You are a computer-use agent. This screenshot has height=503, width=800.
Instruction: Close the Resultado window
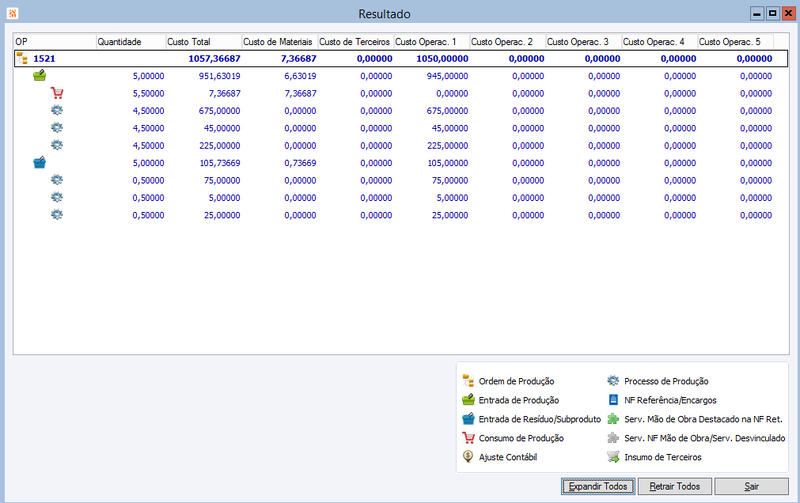click(x=788, y=14)
